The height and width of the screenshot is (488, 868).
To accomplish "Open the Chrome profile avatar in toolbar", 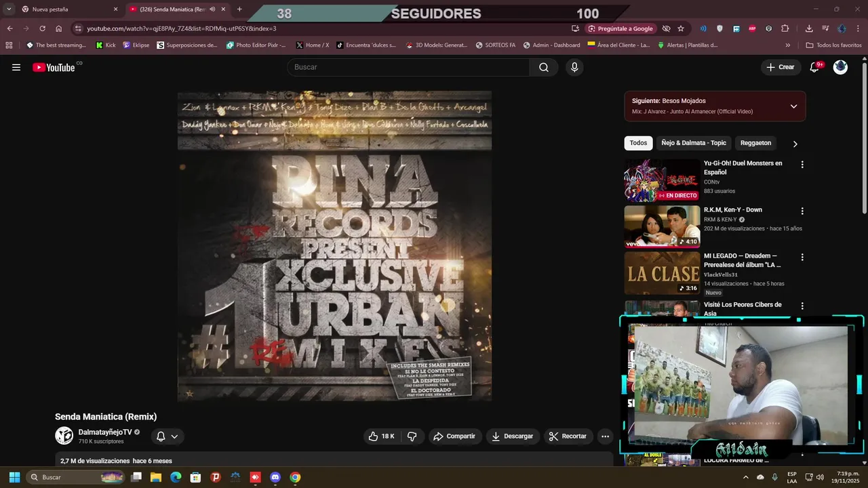I will (x=842, y=28).
